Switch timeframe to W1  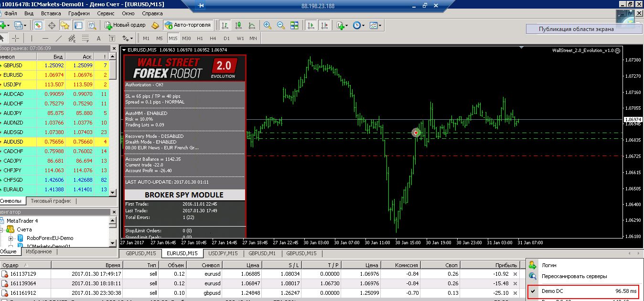[240, 38]
